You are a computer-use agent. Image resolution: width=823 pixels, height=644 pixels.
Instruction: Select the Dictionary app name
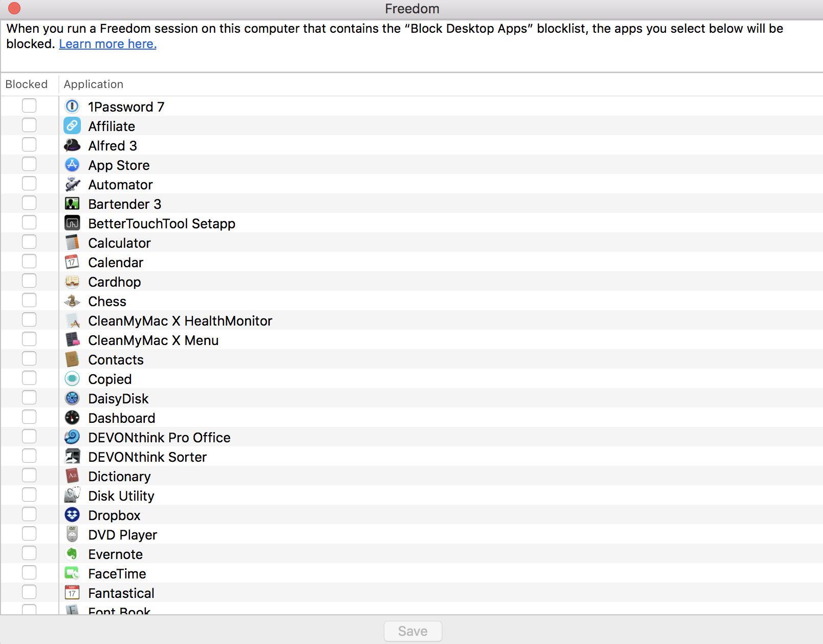(x=120, y=477)
